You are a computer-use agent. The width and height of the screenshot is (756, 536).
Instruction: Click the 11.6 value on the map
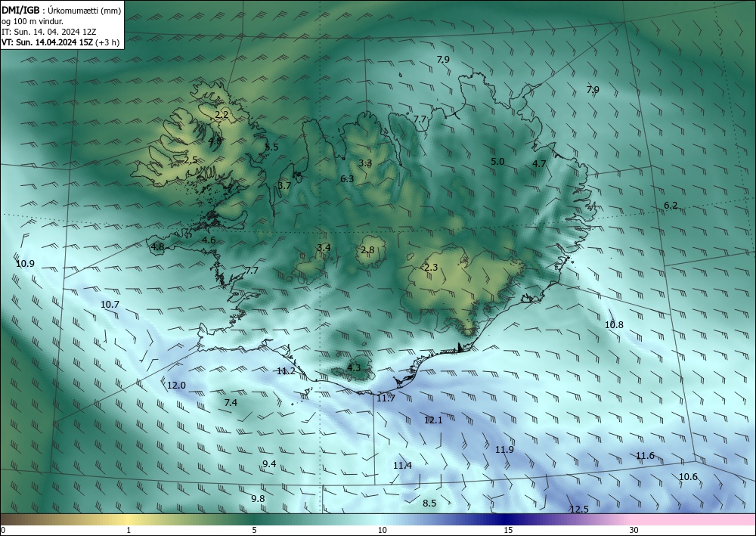[x=645, y=456]
